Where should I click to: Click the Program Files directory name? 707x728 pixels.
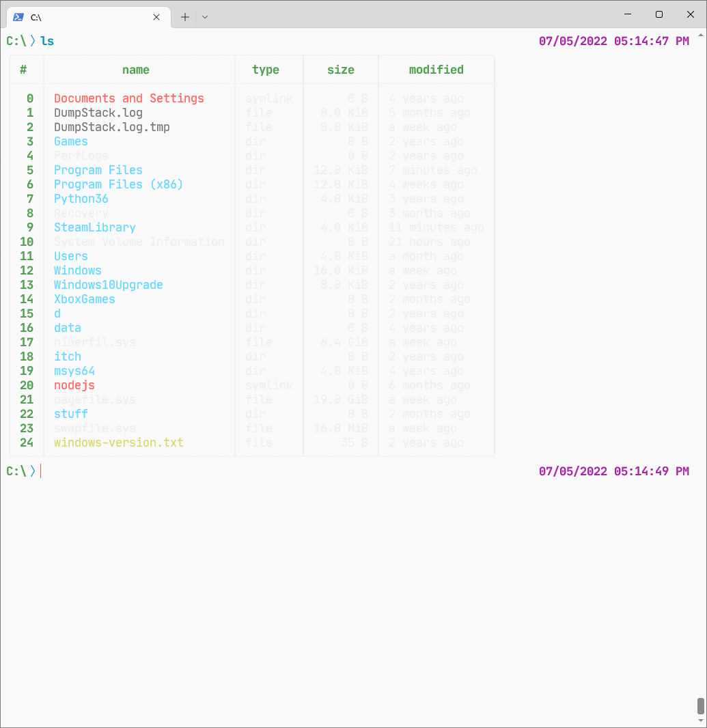[x=98, y=170]
